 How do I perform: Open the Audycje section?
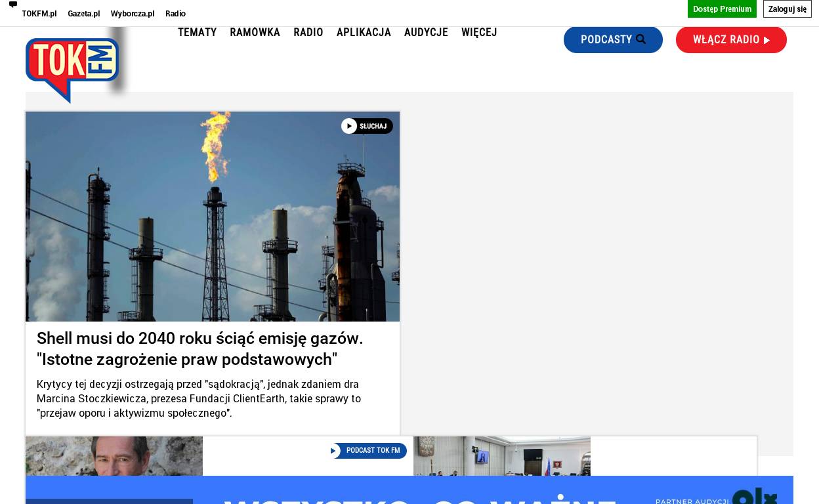pyautogui.click(x=426, y=32)
